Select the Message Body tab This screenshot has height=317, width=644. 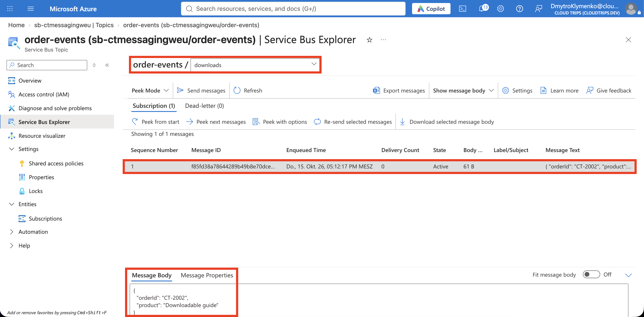coord(152,275)
